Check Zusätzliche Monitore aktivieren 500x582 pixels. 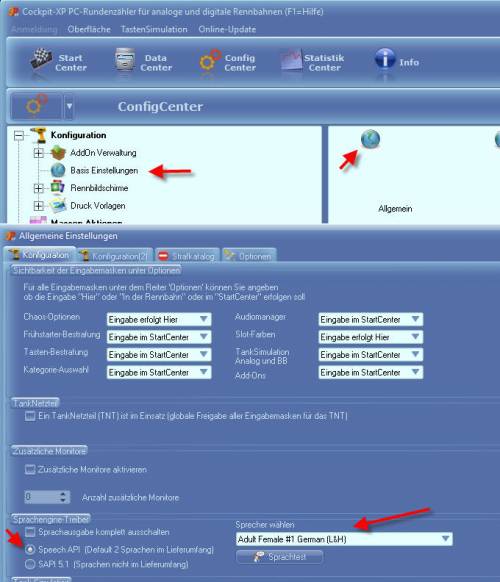pos(30,470)
